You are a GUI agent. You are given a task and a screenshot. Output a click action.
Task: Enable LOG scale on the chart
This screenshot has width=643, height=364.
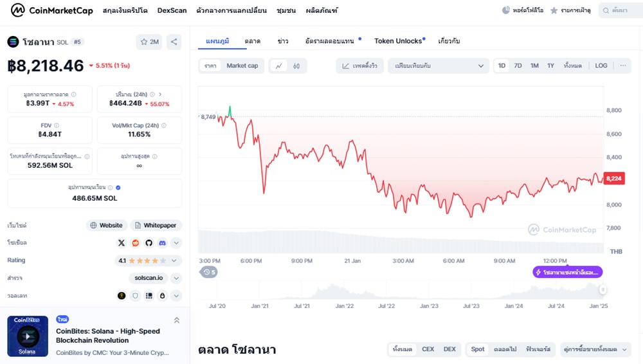[x=601, y=66]
